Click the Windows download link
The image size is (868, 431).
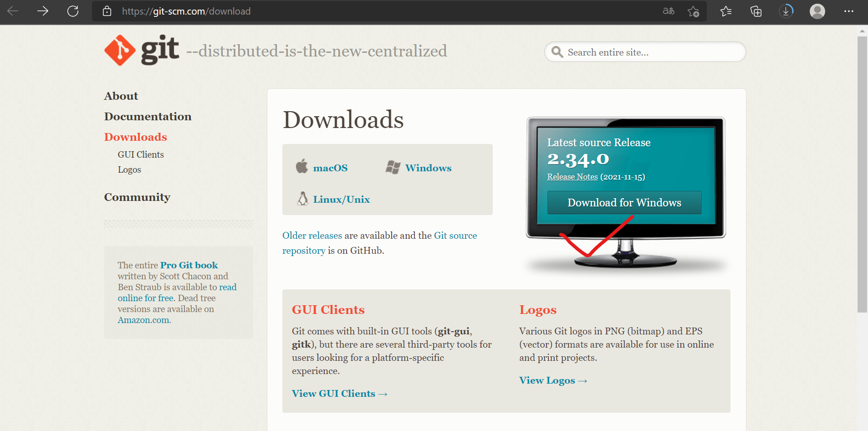click(429, 168)
